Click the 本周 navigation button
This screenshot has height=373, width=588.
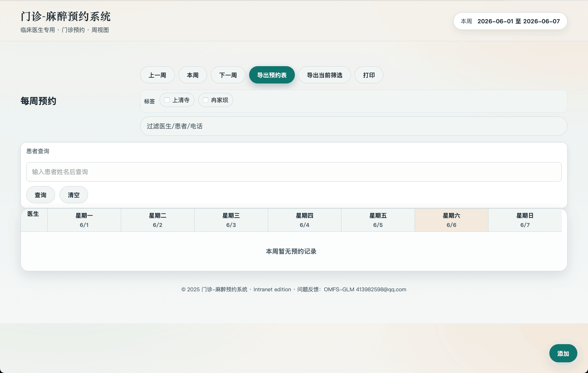[193, 75]
